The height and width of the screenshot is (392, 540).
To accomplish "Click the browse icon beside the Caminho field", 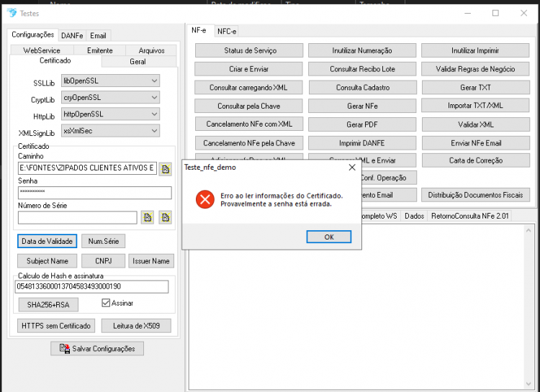I will tap(166, 169).
